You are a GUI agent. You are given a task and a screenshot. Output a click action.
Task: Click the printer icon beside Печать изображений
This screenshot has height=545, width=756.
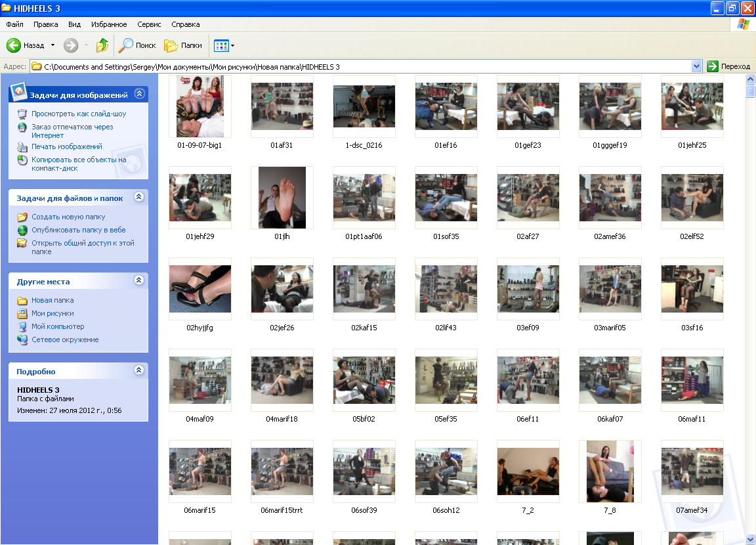[22, 146]
